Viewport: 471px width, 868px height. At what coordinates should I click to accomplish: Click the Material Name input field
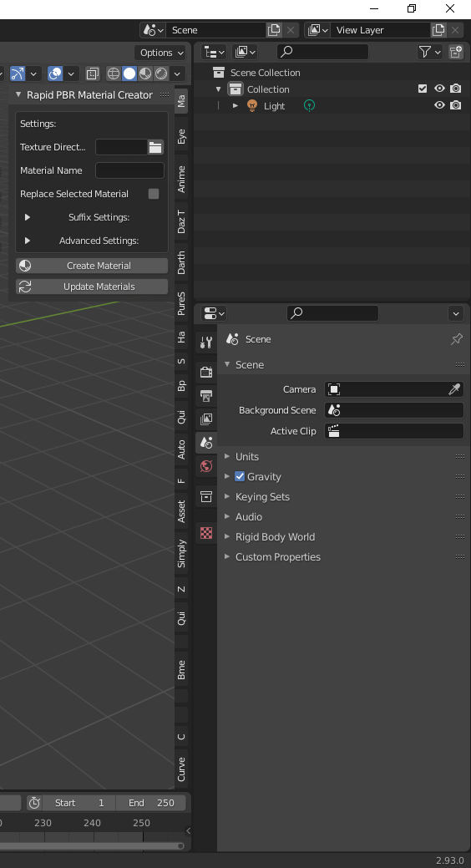[129, 170]
